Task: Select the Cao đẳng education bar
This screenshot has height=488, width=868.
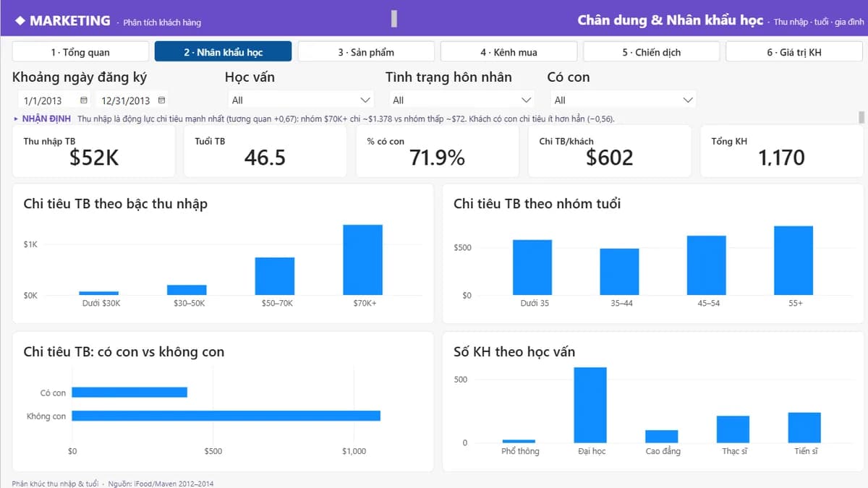Action: [x=662, y=437]
